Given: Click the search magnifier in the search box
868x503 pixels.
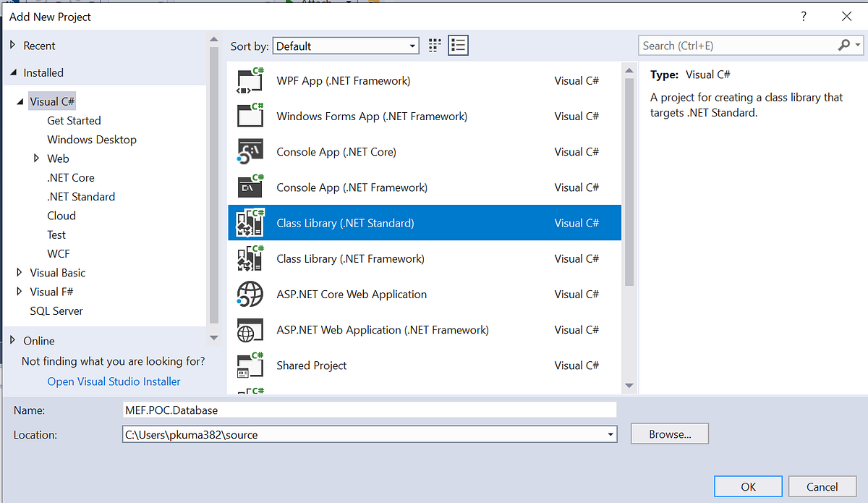Looking at the screenshot, I should (845, 45).
